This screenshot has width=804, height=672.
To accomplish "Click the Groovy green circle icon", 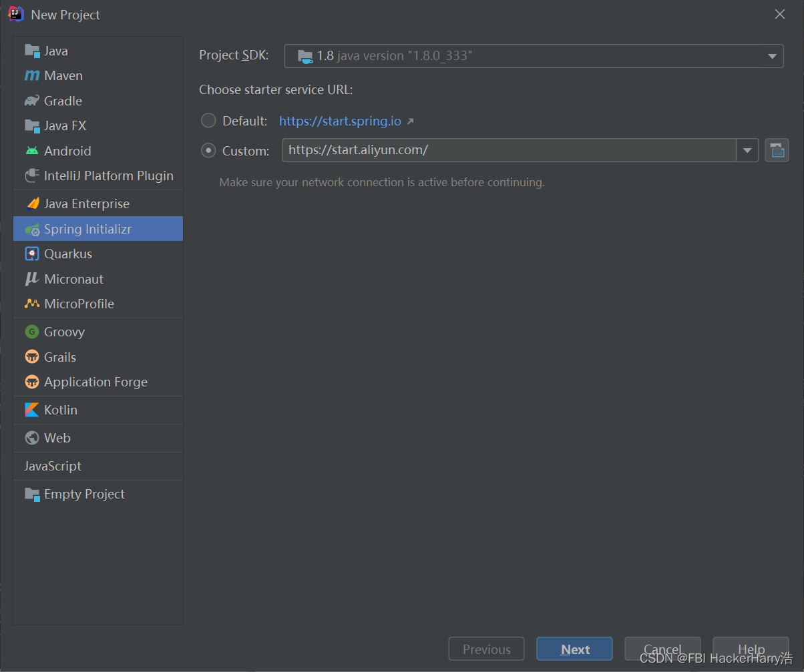I will [32, 332].
